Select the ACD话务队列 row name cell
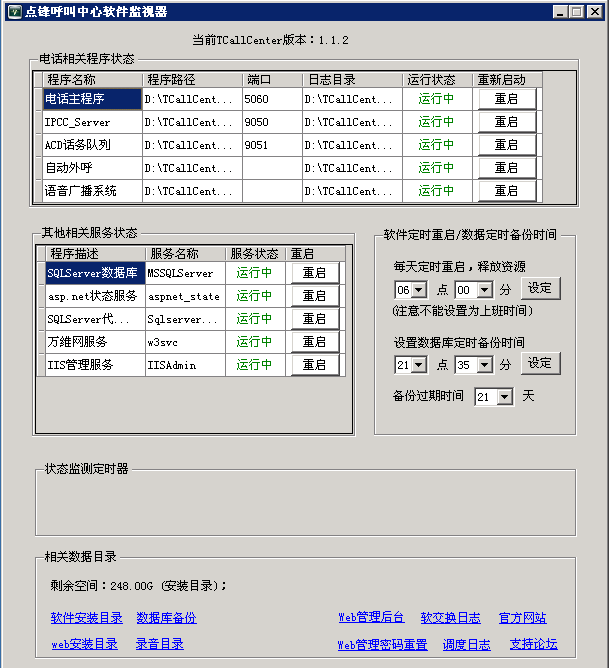This screenshot has width=609, height=668. pos(92,145)
